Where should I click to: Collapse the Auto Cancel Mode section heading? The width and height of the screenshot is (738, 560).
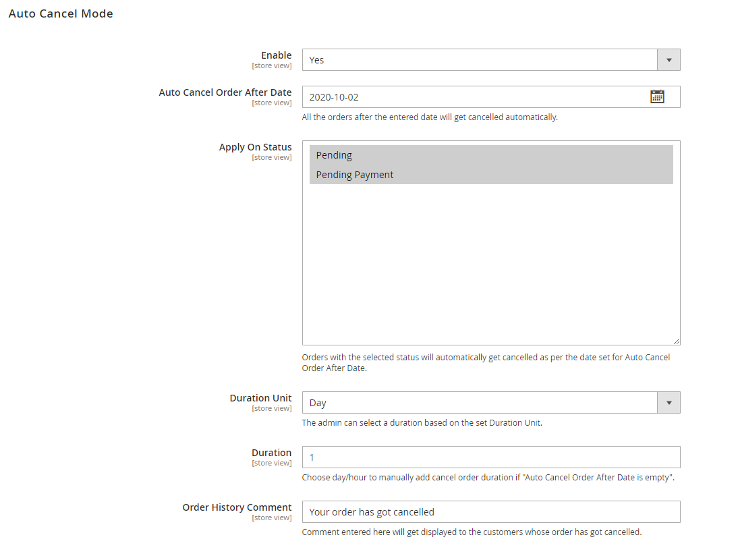click(61, 13)
